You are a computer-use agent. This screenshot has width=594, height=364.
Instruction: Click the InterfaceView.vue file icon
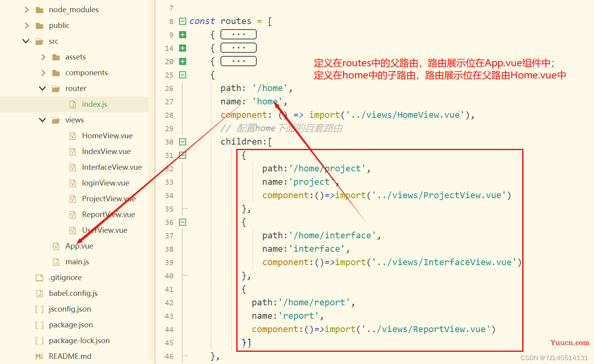73,167
